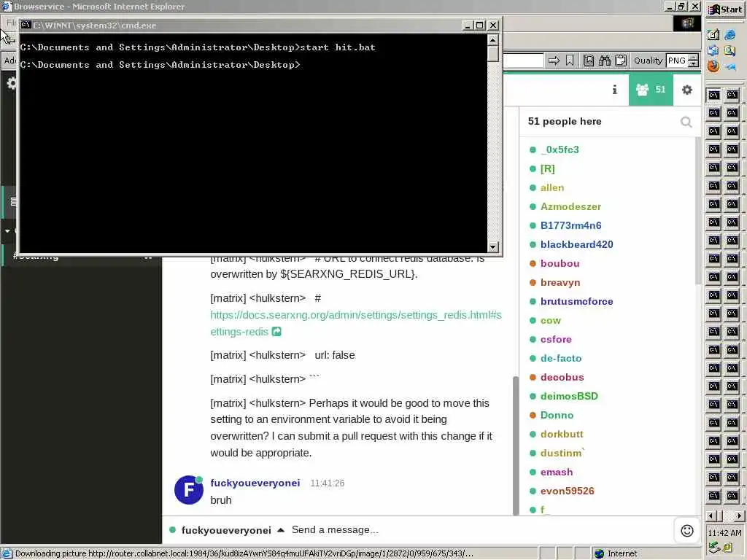747x560 pixels.
Task: Decrease Quality using the down stepper
Action: (694, 64)
